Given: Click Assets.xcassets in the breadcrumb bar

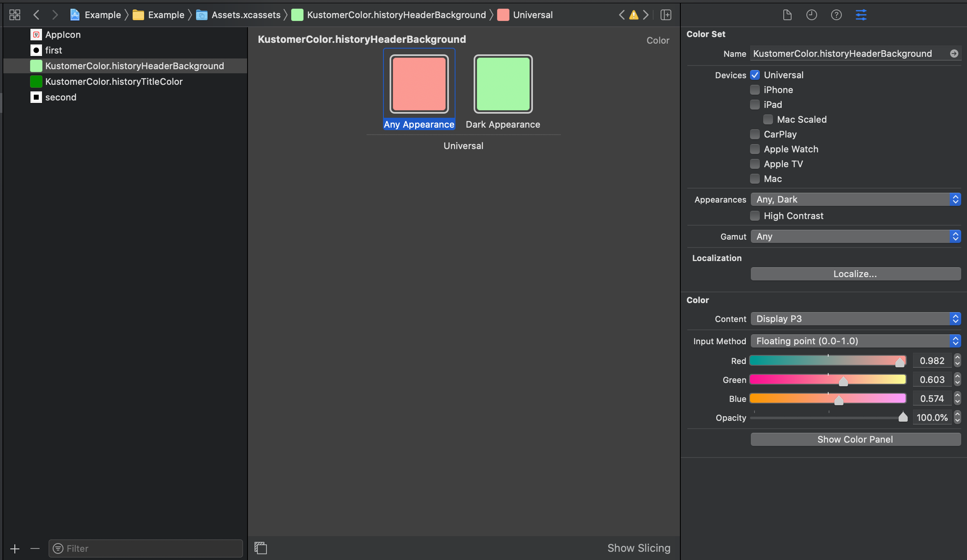Looking at the screenshot, I should (x=245, y=15).
